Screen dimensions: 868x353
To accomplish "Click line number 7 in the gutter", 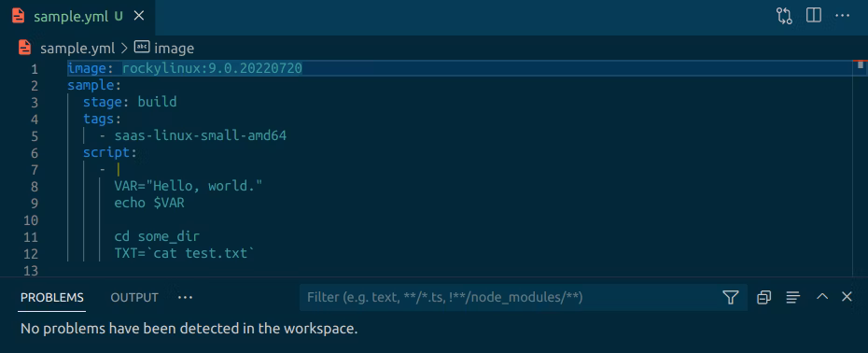I will click(35, 170).
